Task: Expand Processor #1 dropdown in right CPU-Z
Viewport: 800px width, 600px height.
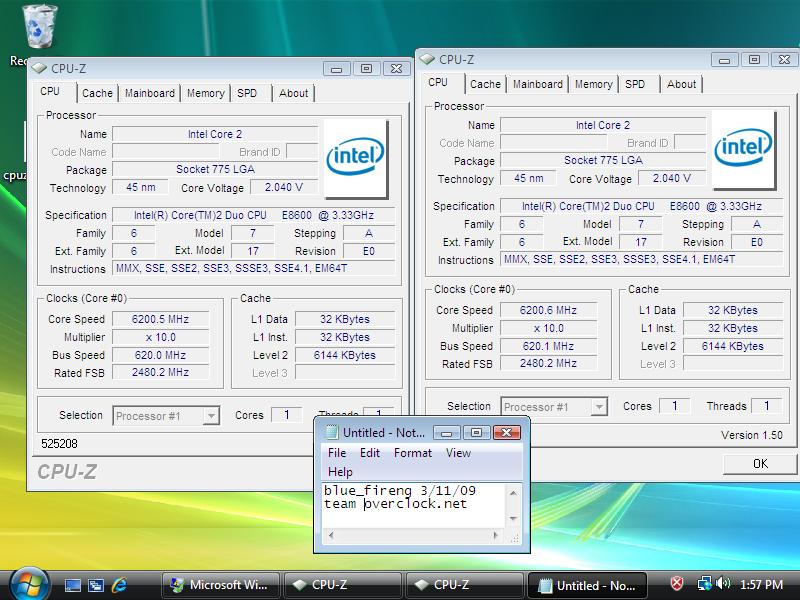Action: tap(599, 407)
